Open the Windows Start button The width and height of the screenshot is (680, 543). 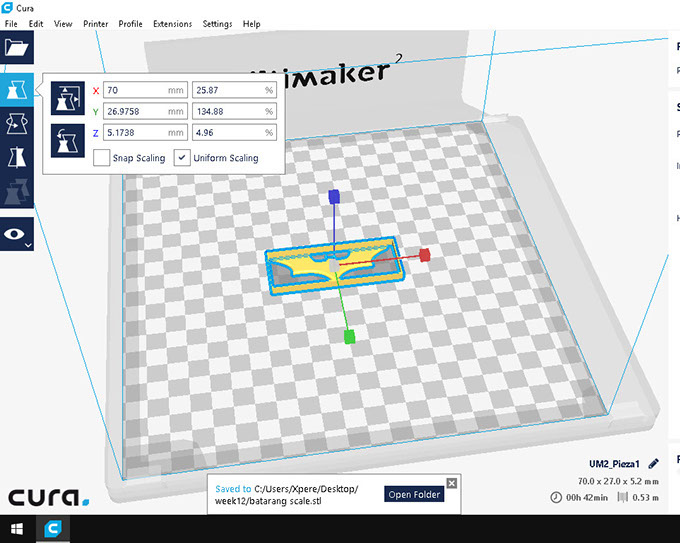[16, 529]
